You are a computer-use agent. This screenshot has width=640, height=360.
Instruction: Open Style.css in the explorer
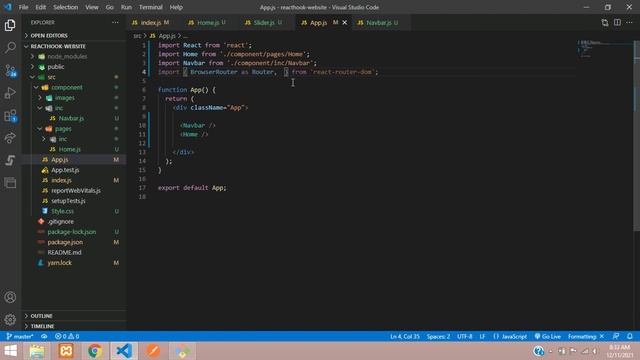tap(62, 211)
